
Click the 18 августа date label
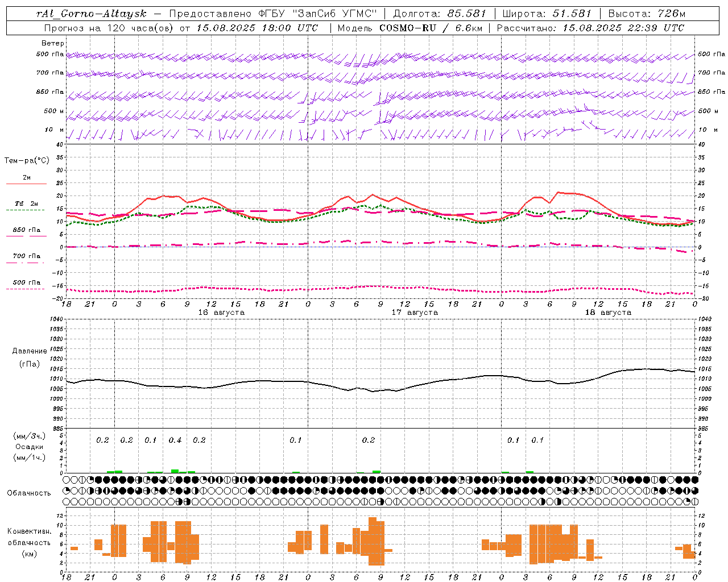[608, 313]
